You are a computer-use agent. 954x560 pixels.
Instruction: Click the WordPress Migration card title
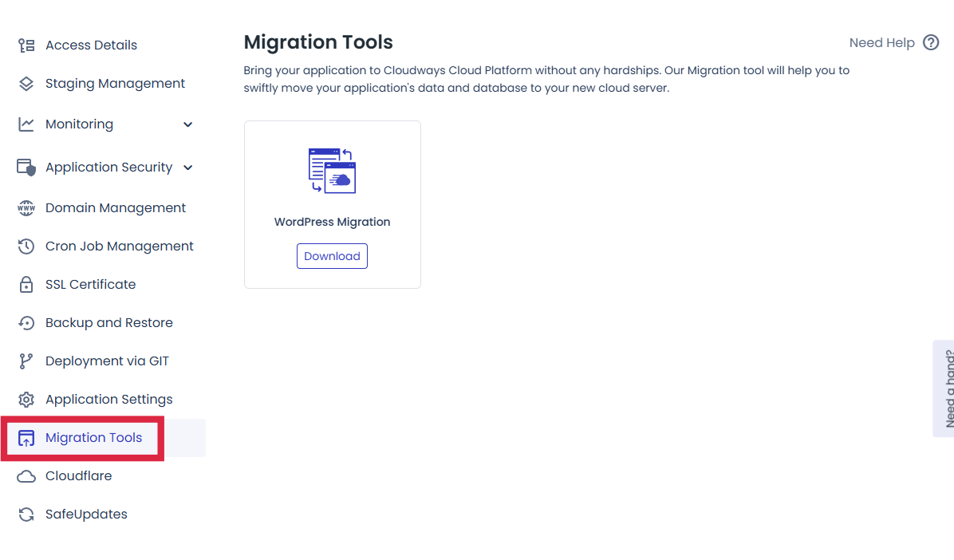point(332,223)
